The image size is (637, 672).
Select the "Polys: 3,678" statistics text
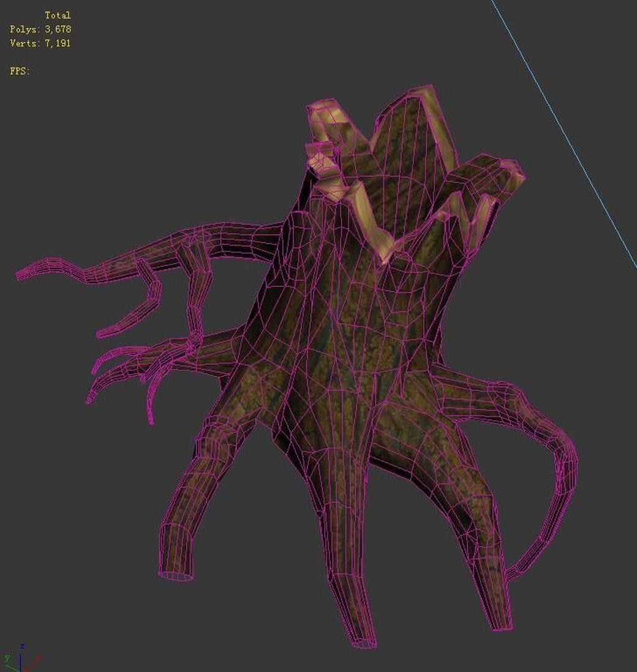point(40,29)
